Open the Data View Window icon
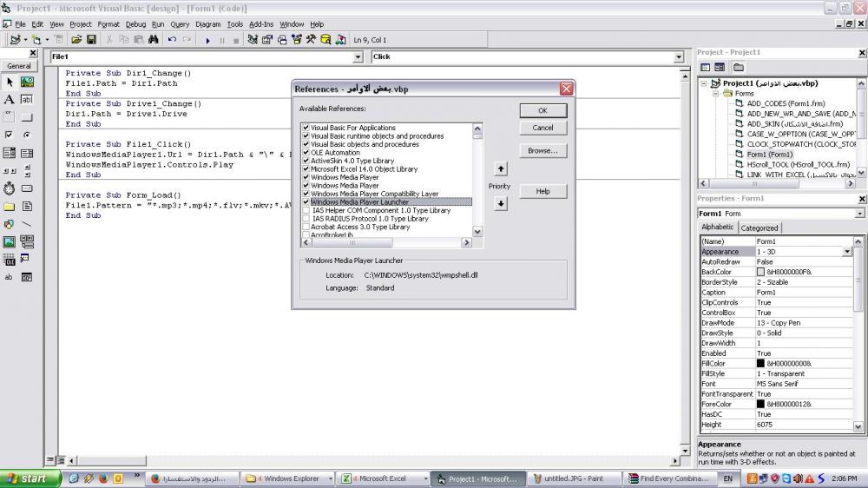 pyautogui.click(x=325, y=40)
